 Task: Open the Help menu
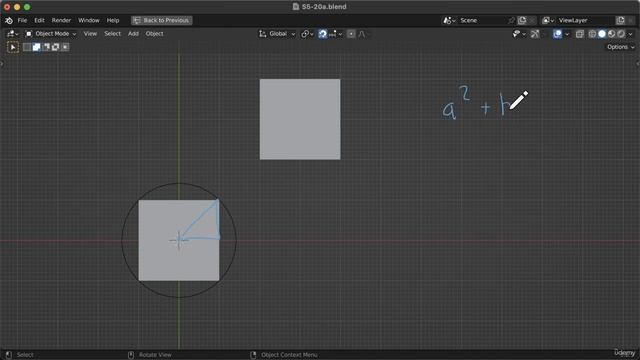click(113, 20)
